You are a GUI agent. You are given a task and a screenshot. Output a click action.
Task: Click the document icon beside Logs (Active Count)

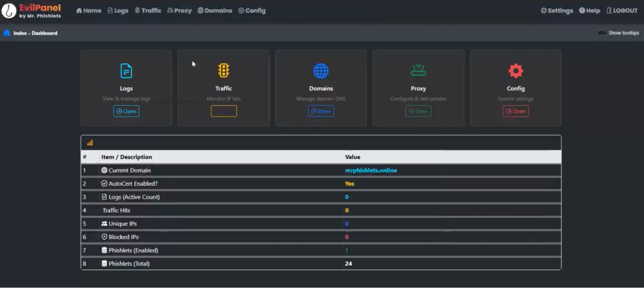pos(104,197)
